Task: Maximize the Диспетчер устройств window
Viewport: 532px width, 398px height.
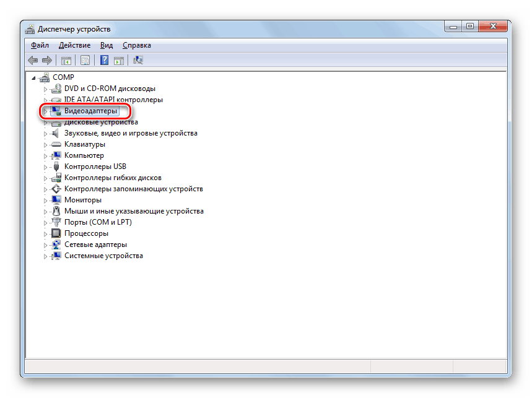Action: tap(470, 27)
